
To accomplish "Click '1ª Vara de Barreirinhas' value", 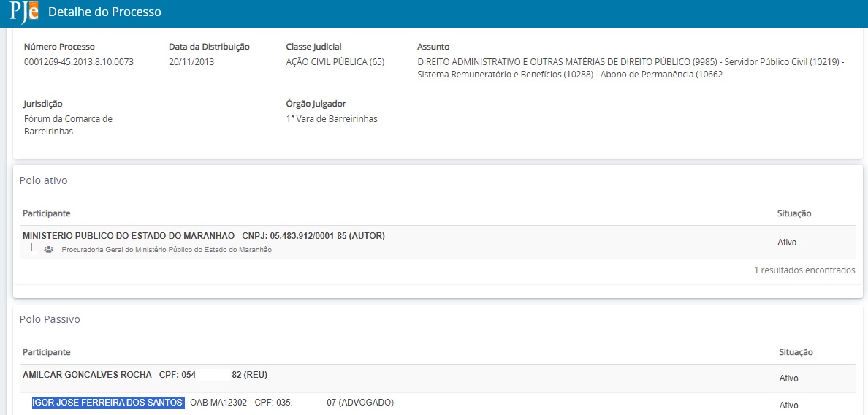I will click(332, 119).
